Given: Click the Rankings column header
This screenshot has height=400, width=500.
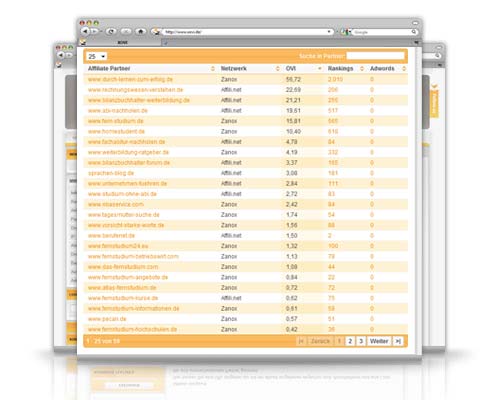Looking at the screenshot, I should 340,68.
